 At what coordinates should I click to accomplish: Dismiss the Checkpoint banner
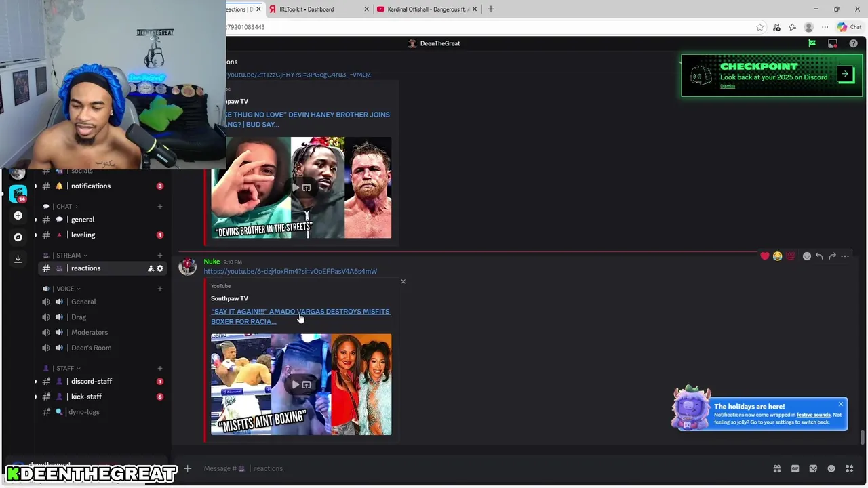coord(728,86)
